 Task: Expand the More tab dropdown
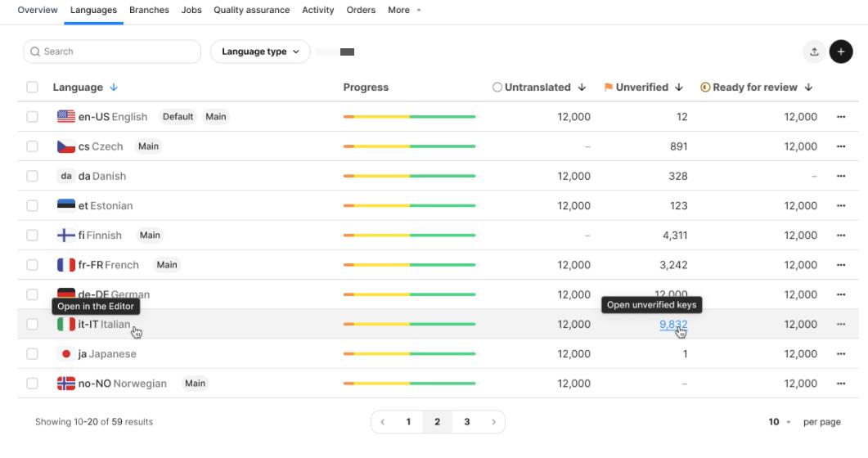pyautogui.click(x=404, y=10)
